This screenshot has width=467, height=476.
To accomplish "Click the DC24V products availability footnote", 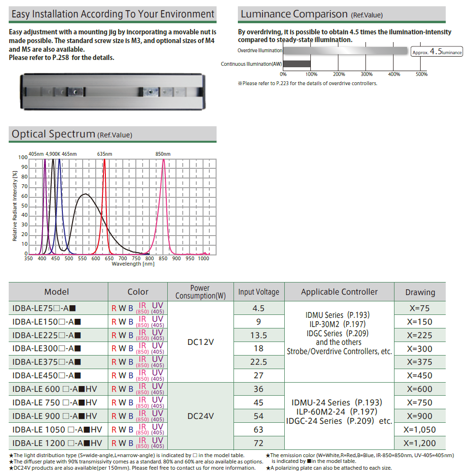I will pos(132,468).
